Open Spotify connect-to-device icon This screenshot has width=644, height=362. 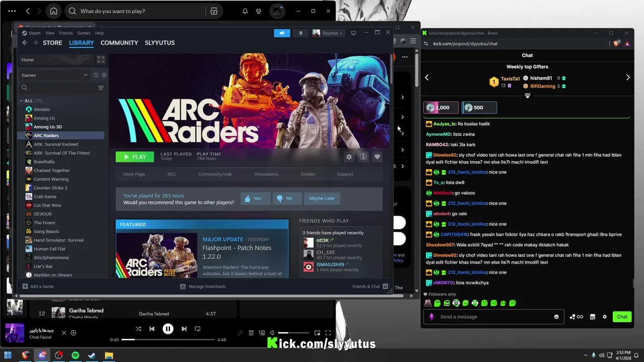[x=262, y=333]
